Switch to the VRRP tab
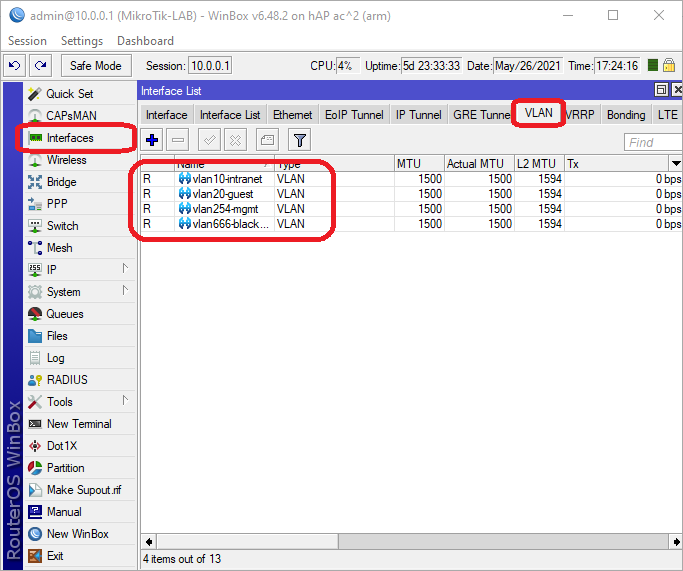The height and width of the screenshot is (571, 683). [580, 115]
